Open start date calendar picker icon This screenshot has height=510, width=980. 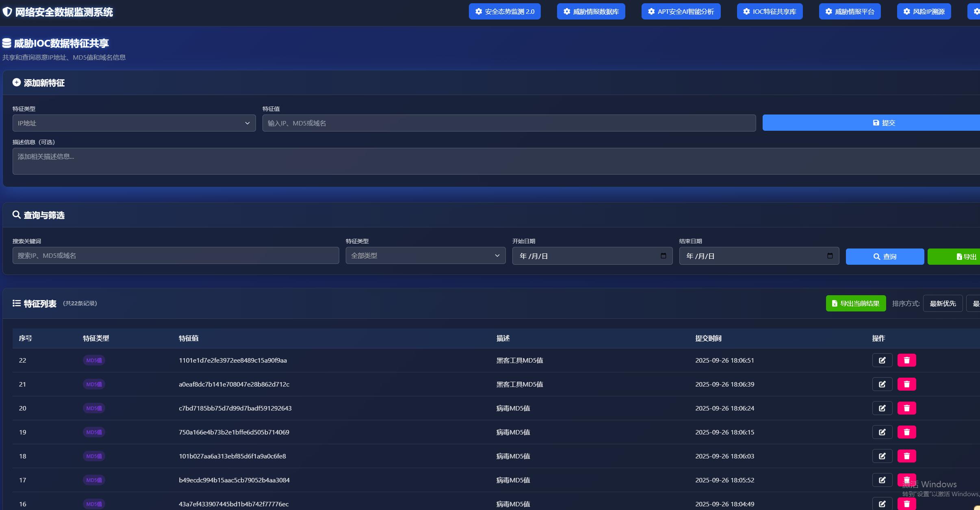[663, 256]
